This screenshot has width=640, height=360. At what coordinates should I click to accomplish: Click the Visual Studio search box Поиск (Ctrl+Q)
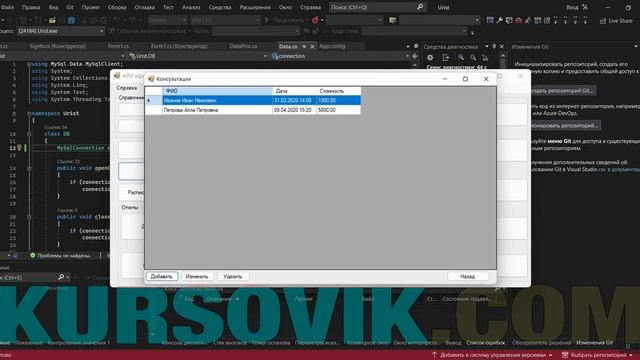coord(373,7)
